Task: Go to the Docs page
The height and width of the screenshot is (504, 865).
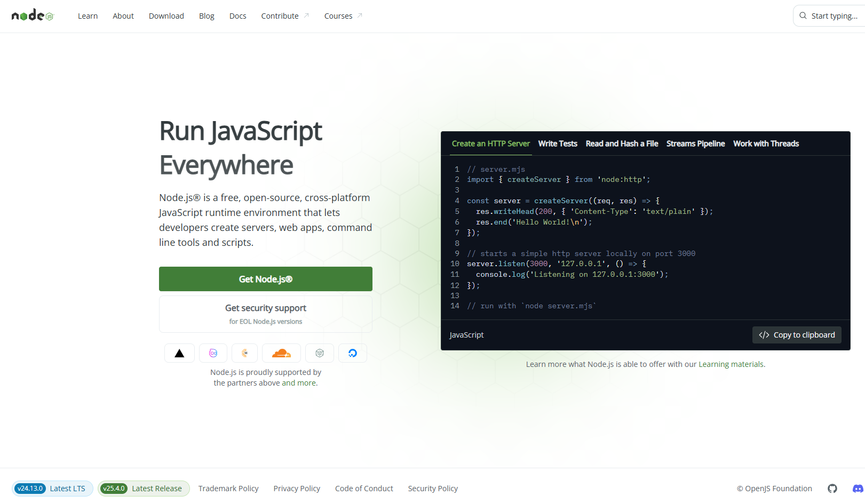Action: (x=237, y=16)
